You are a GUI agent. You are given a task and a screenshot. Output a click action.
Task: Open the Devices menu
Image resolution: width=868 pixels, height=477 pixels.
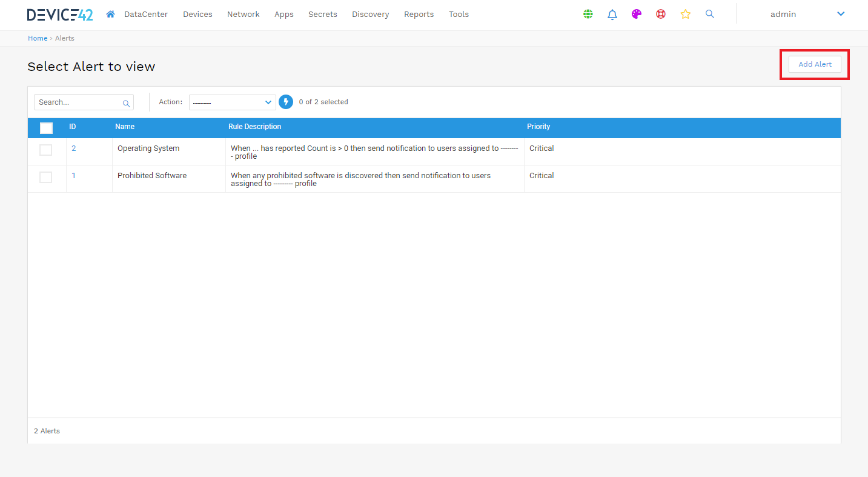(x=197, y=14)
